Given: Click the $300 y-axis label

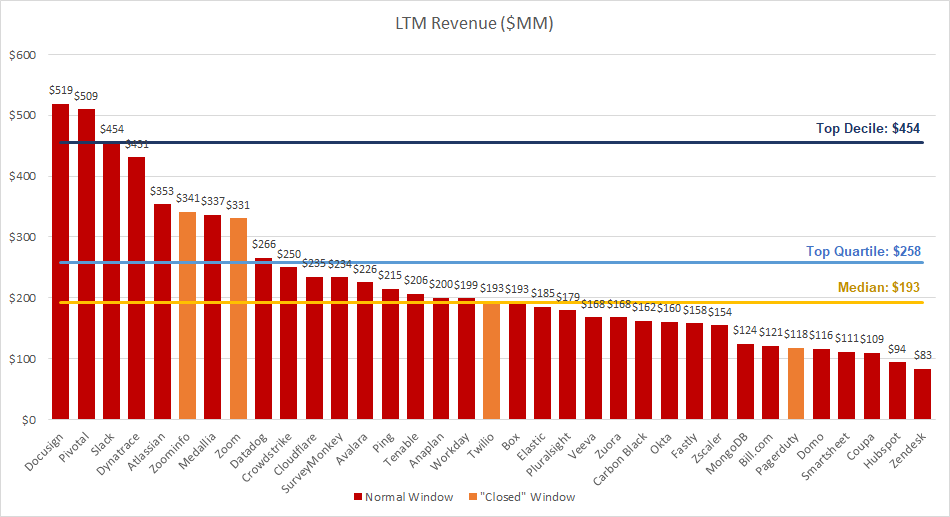Looking at the screenshot, I should 22,238.
